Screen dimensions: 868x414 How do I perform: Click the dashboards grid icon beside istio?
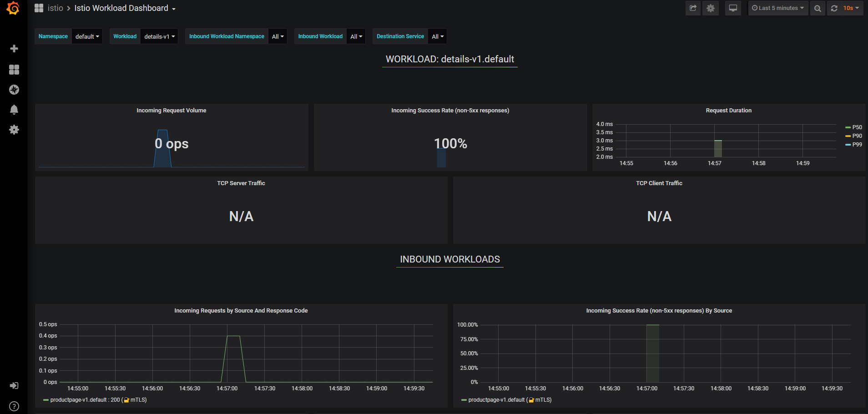pyautogui.click(x=39, y=8)
